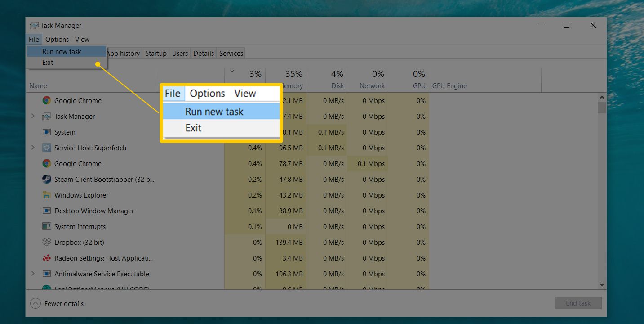Go to the Details tab
The height and width of the screenshot is (324, 644).
click(x=204, y=54)
